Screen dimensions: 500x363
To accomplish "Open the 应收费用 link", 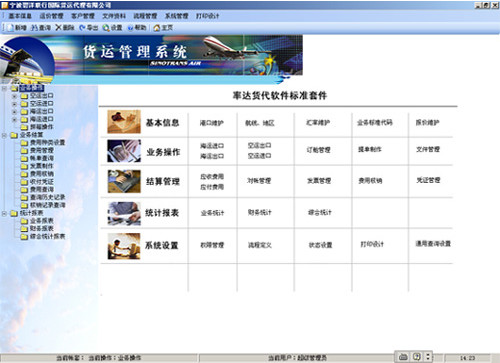I will (x=212, y=177).
